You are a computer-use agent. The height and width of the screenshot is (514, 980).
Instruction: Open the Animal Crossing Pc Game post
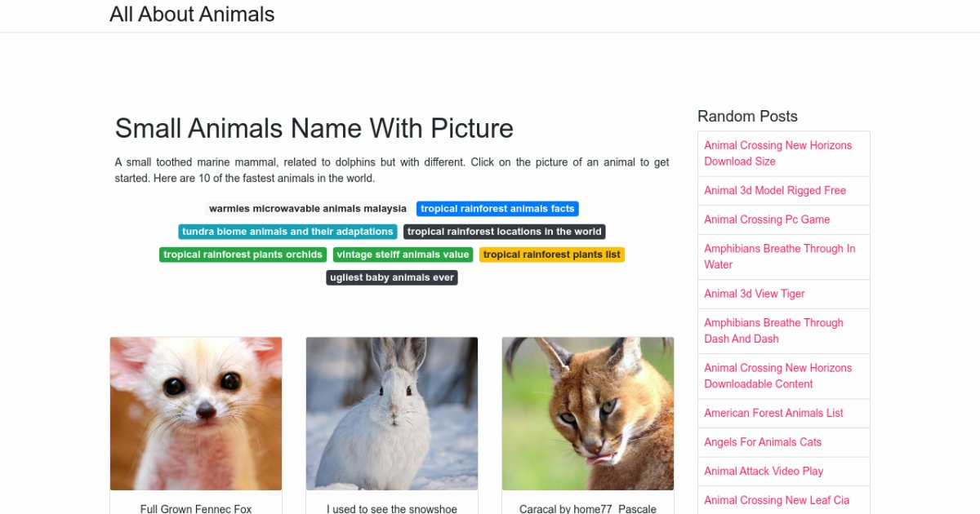coord(767,219)
